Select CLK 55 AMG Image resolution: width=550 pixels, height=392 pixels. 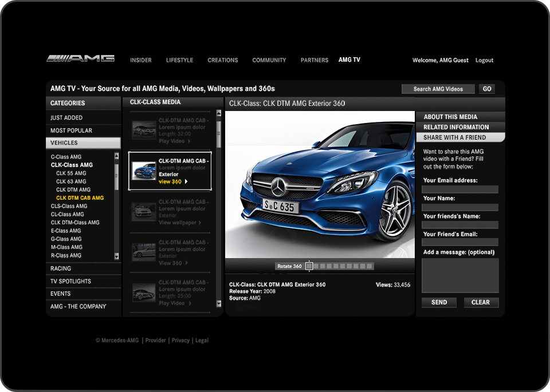71,173
